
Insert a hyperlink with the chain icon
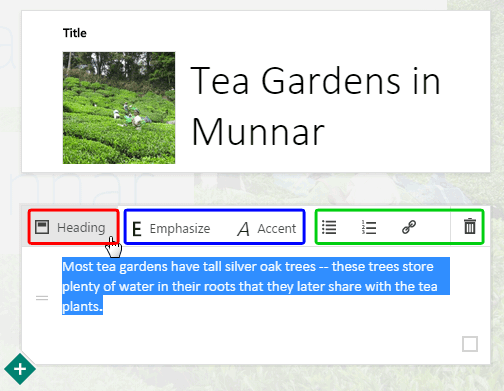(409, 227)
